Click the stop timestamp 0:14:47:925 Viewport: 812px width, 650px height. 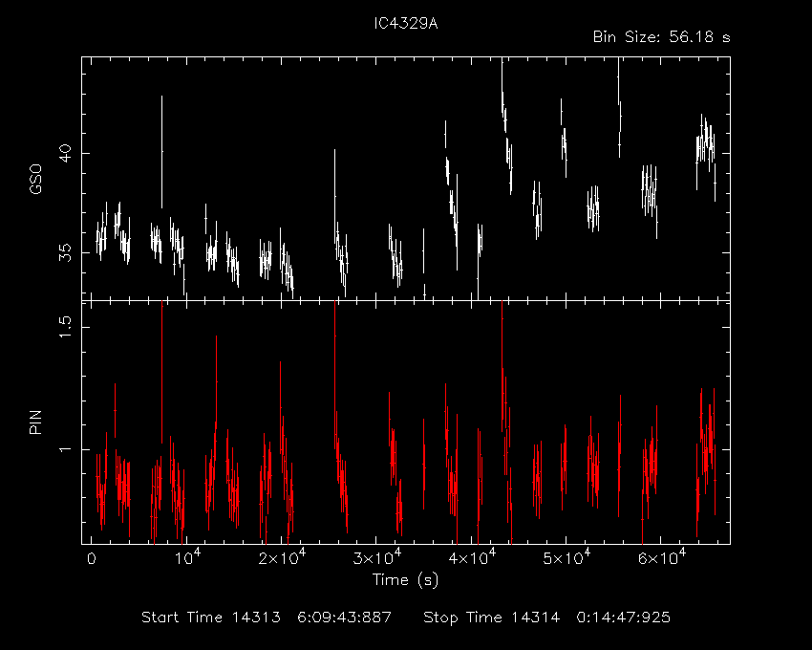tap(624, 617)
